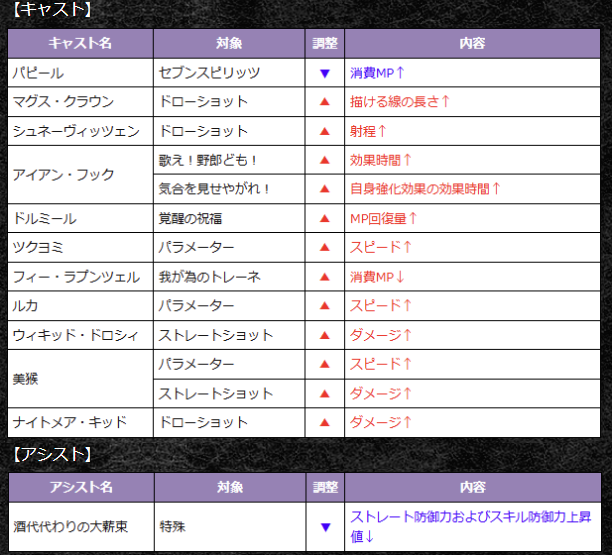Click the red triangle in ナイトメア・キッド row
This screenshot has width=612, height=555.
(x=325, y=422)
